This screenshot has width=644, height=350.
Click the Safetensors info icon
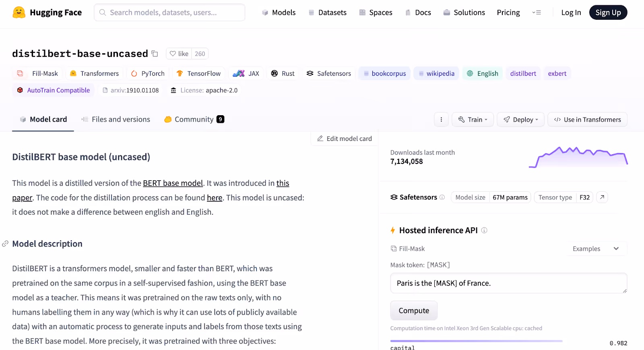[x=442, y=197]
